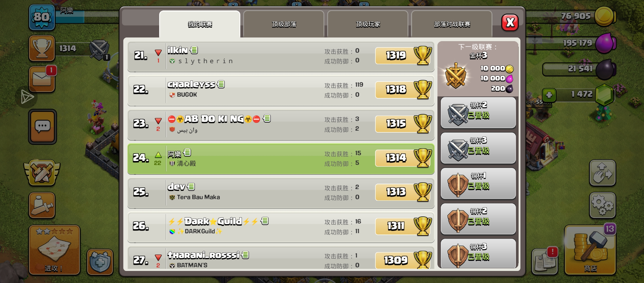Image resolution: width=644 pixels, height=283 pixels.
Task: Open the mail inbox icon
Action: (x=42, y=79)
